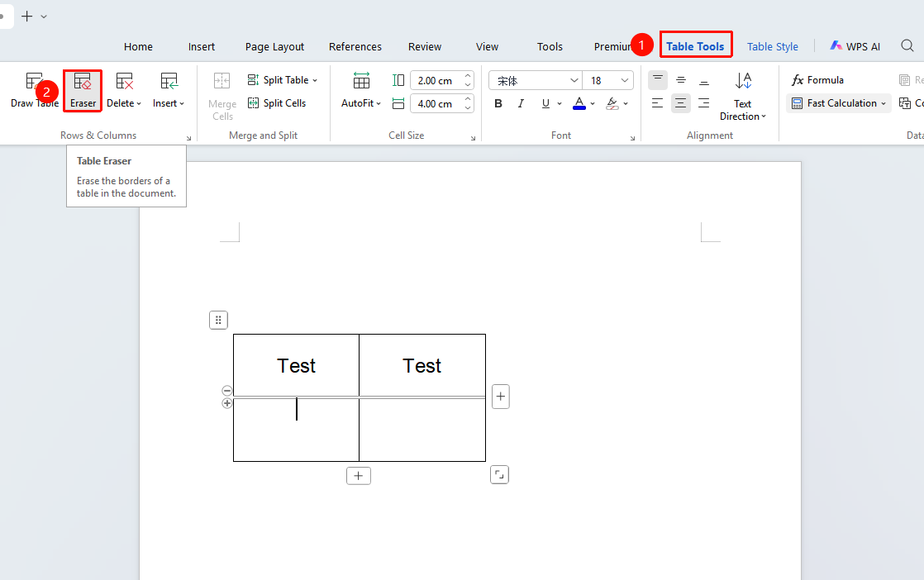Click the table resize handle at its corner
The height and width of the screenshot is (580, 924).
499,474
